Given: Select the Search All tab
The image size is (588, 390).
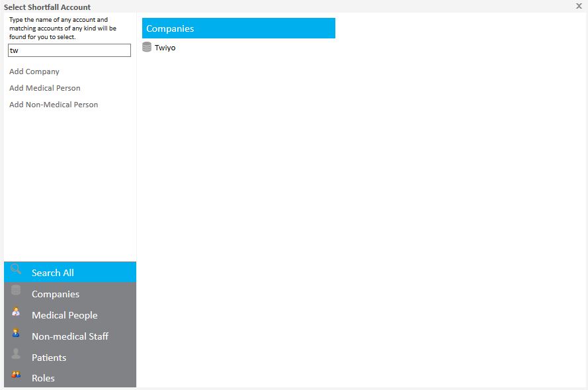Looking at the screenshot, I should [x=53, y=273].
